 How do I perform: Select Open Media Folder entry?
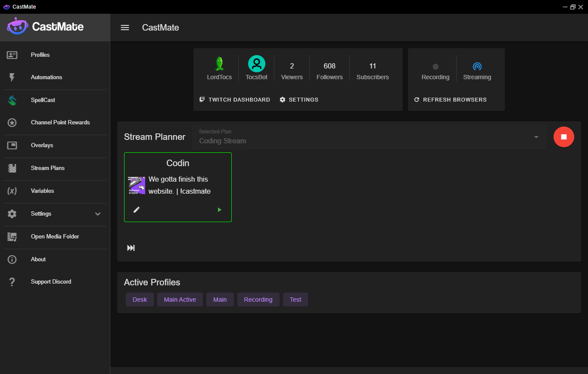(55, 237)
